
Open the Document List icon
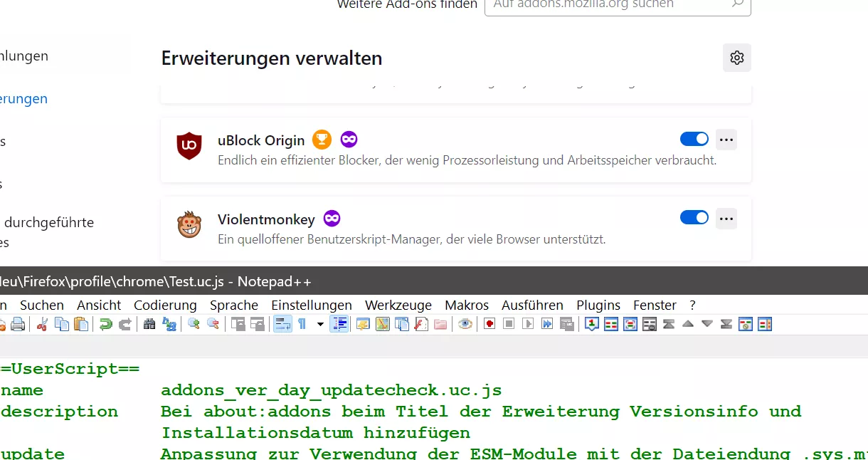[x=402, y=324]
